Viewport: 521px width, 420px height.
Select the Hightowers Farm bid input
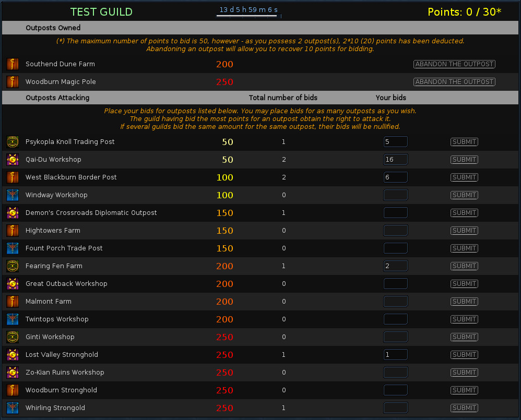coord(395,231)
